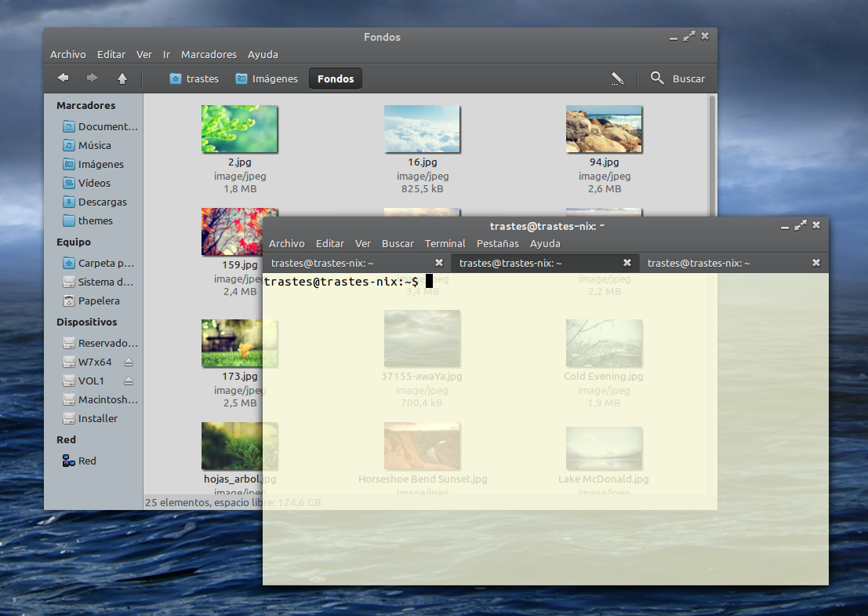
Task: Select the 94.jpg rocks thumbnail
Action: [604, 129]
